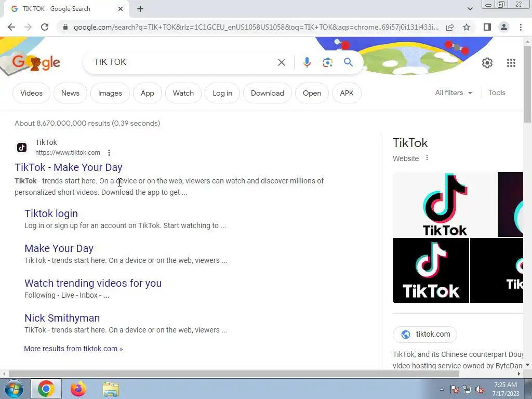Open the network tray icon
This screenshot has width=532, height=399.
(x=467, y=389)
